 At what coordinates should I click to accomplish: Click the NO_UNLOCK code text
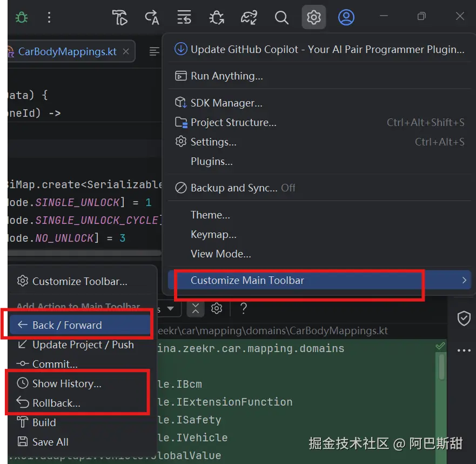point(64,238)
